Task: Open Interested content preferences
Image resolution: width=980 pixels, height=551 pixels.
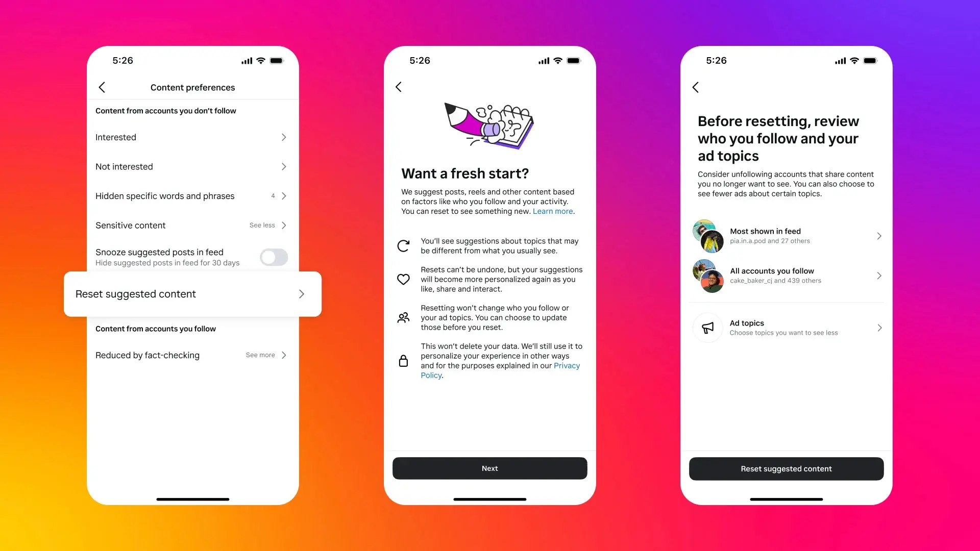Action: pos(192,137)
